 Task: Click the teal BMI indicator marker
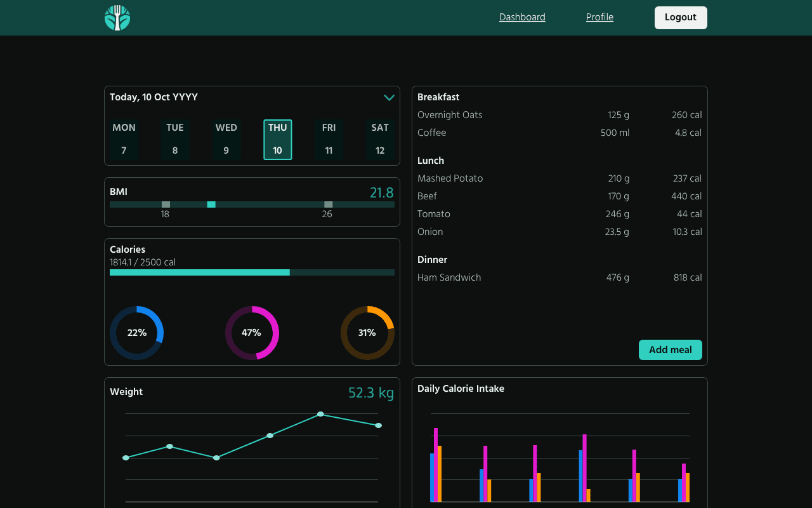tap(211, 204)
